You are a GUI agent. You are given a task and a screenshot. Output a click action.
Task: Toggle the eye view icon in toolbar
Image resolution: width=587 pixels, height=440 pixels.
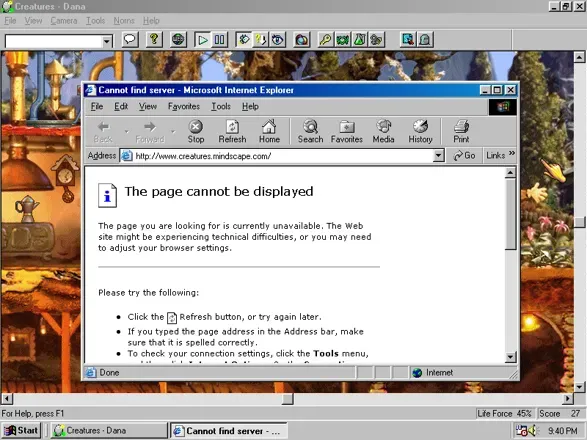[277, 40]
